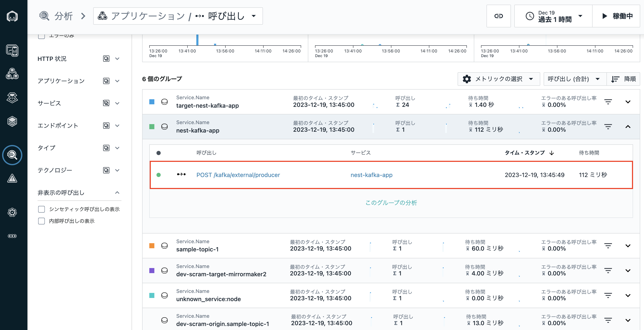Click the filter icon for target-nest-kafka-app

coord(608,102)
